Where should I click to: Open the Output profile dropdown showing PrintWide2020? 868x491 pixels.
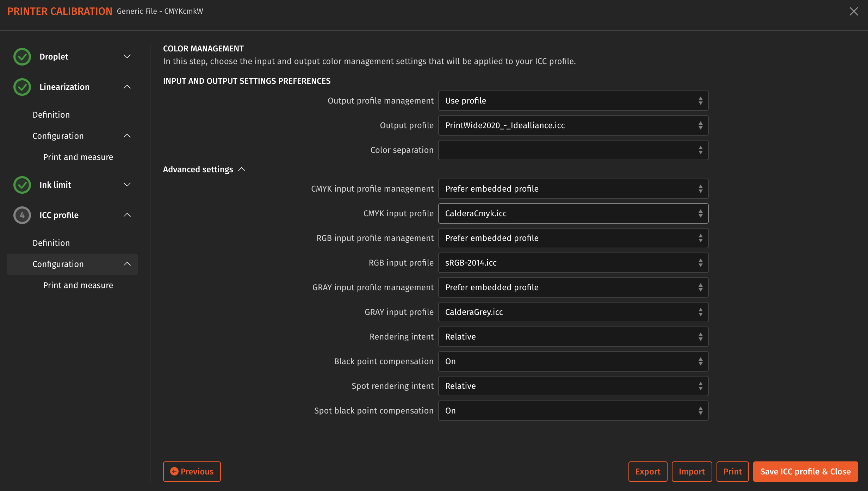[x=573, y=125]
